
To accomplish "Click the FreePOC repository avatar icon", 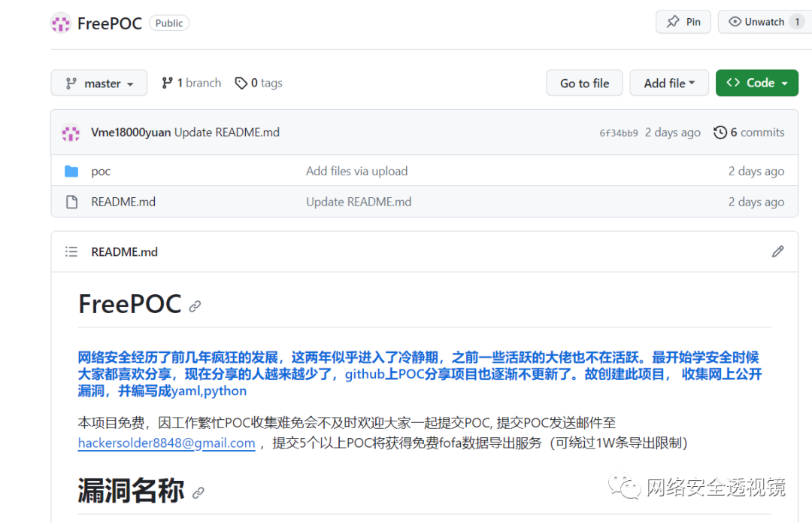I will pyautogui.click(x=61, y=23).
